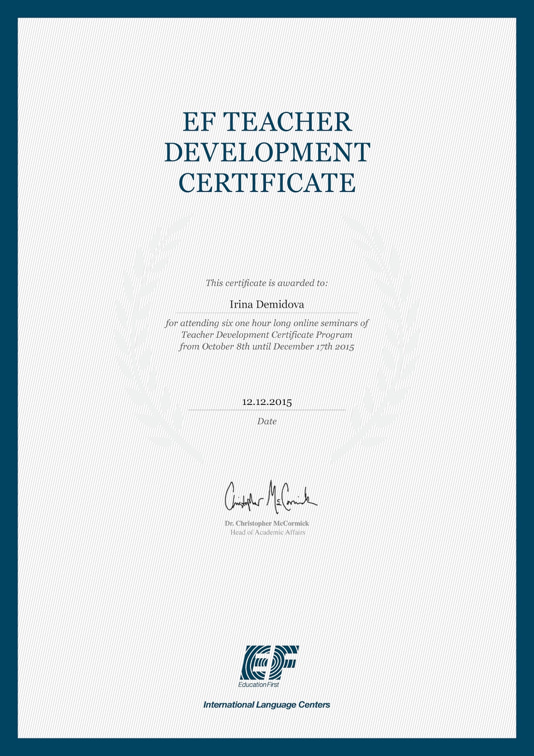
Task: Click the word 'DEVELOPMENT' in the title
Action: pyautogui.click(x=267, y=153)
